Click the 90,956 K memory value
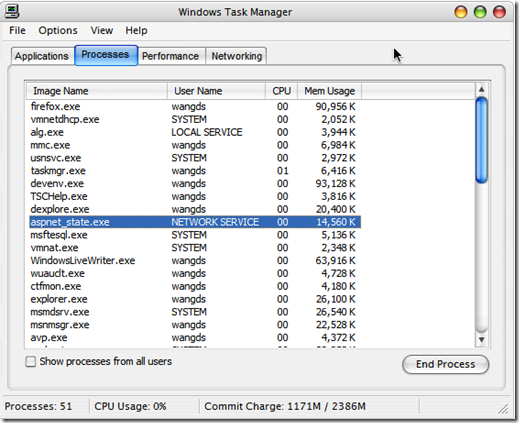 (x=335, y=107)
